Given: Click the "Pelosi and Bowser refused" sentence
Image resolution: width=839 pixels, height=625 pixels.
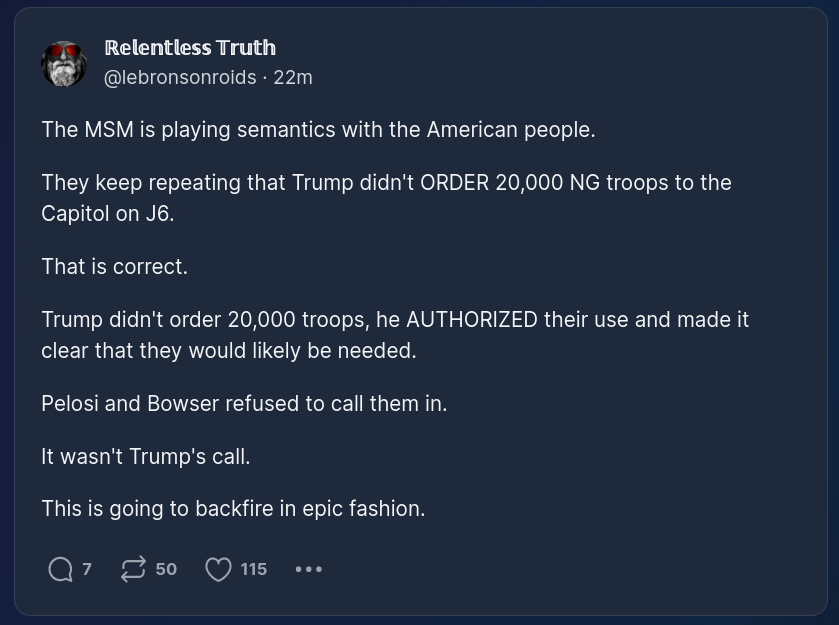Looking at the screenshot, I should pos(244,404).
